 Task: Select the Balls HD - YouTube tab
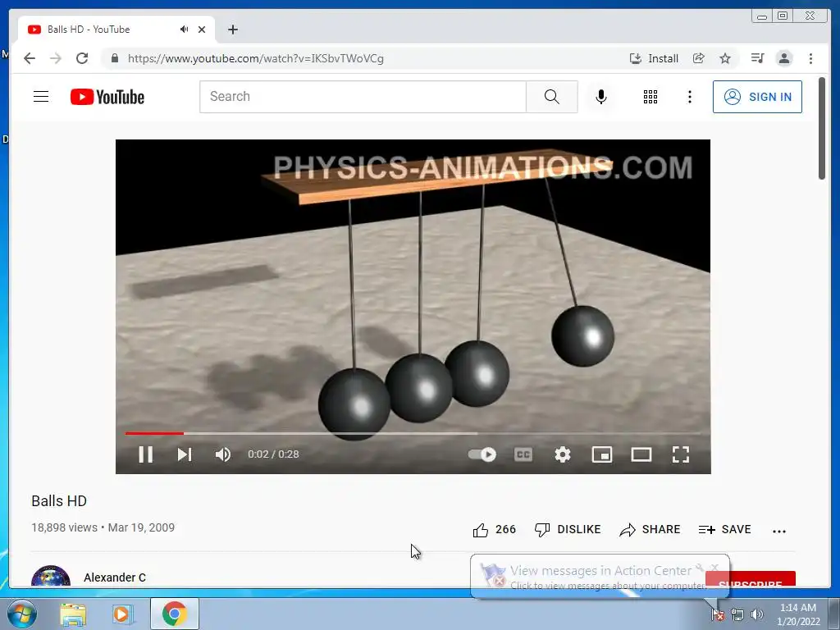(116, 30)
